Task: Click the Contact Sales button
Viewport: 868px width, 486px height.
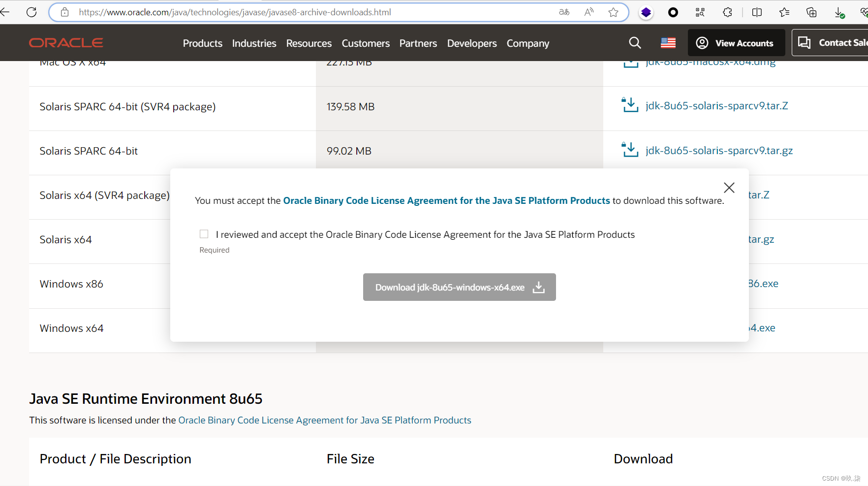Action: (830, 43)
